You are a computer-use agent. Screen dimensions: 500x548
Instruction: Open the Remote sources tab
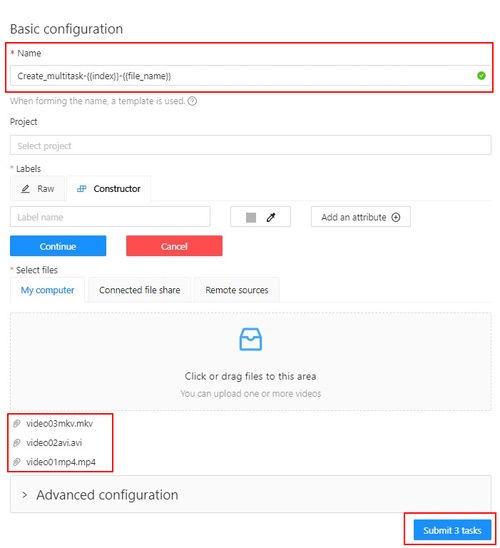[237, 290]
